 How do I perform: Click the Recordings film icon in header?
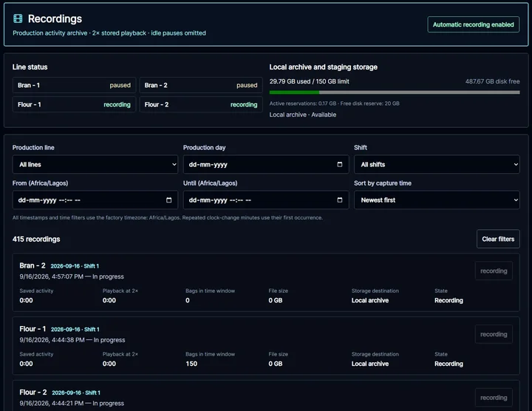18,18
